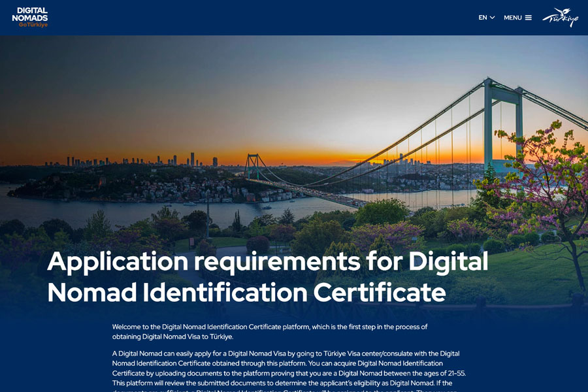Click the Digital Nomads GoTürkiye logo
Viewport: 588px width, 392px height.
tap(30, 17)
